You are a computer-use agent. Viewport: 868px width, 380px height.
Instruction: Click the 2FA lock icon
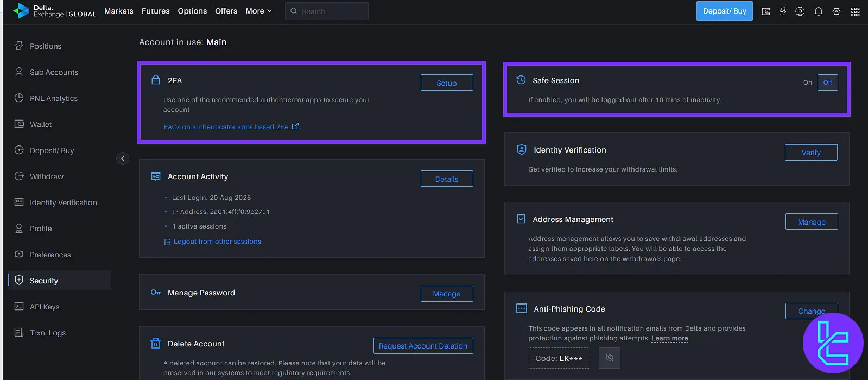tap(156, 80)
